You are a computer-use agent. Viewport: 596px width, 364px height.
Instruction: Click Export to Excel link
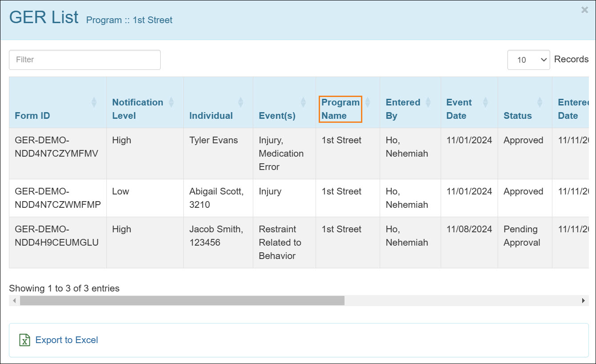(67, 340)
